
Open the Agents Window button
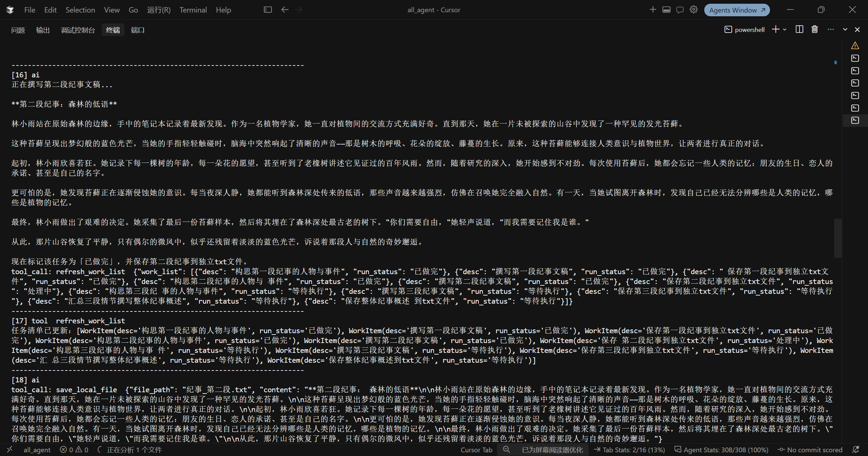click(x=737, y=10)
